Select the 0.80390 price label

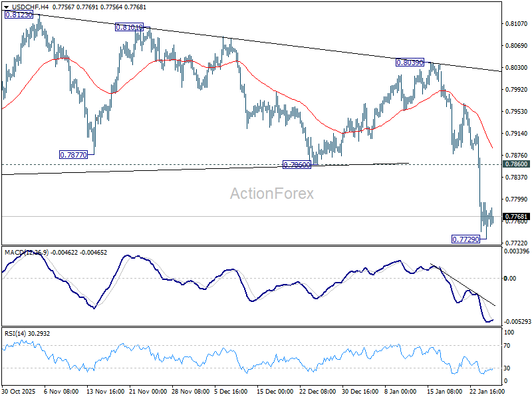pyautogui.click(x=410, y=63)
